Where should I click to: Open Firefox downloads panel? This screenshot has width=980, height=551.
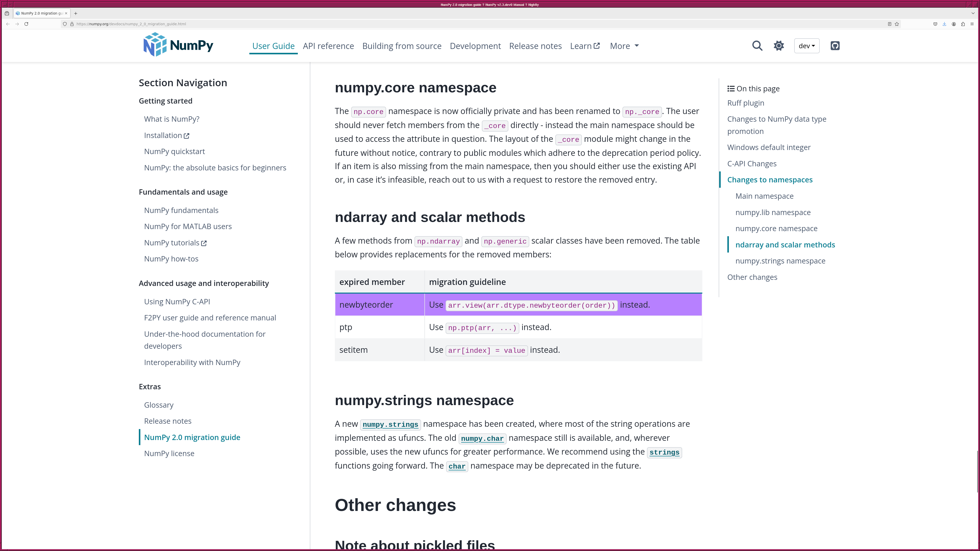click(x=944, y=24)
